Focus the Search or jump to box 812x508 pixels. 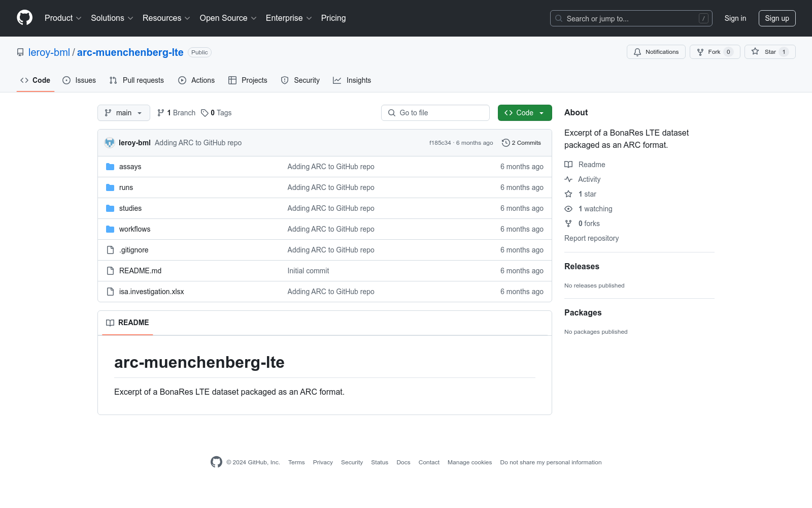[631, 18]
